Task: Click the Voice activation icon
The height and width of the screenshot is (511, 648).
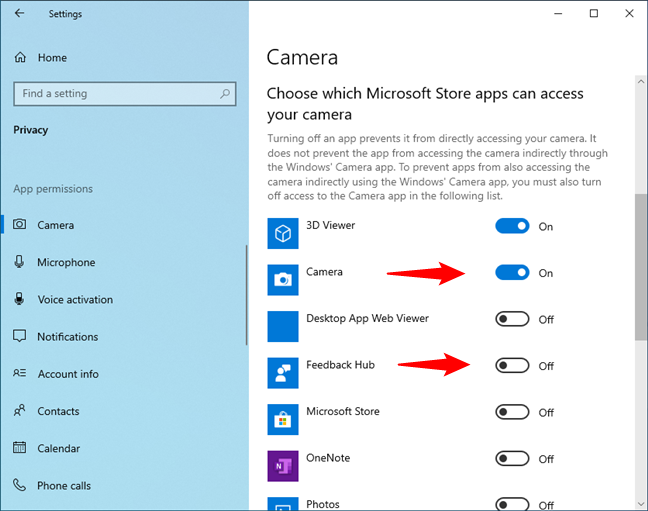Action: (x=19, y=299)
